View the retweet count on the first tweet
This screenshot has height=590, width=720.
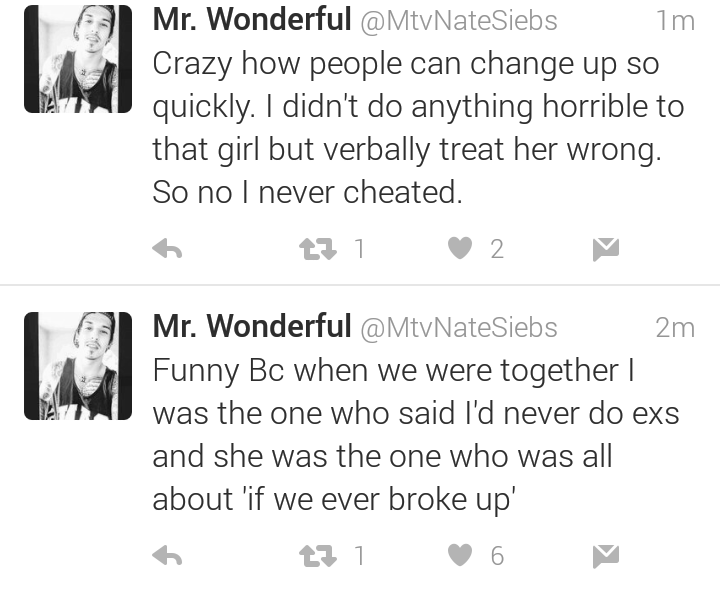click(x=360, y=249)
